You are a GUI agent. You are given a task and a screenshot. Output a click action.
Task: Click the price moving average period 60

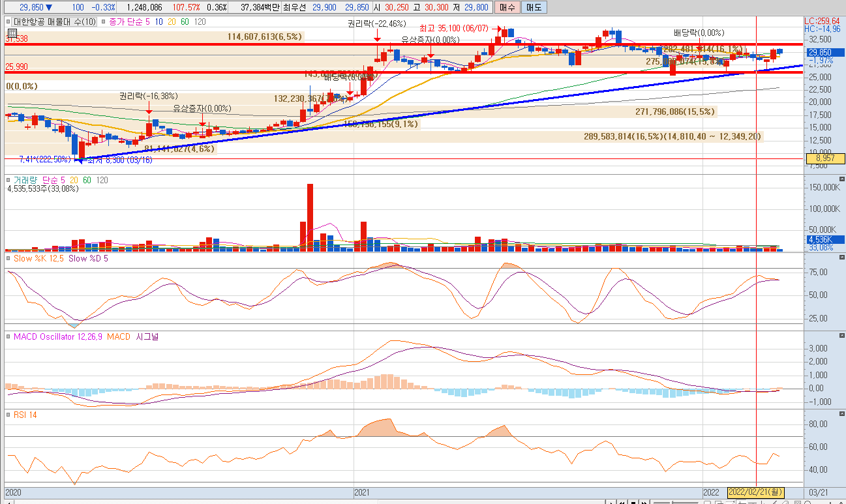185,22
